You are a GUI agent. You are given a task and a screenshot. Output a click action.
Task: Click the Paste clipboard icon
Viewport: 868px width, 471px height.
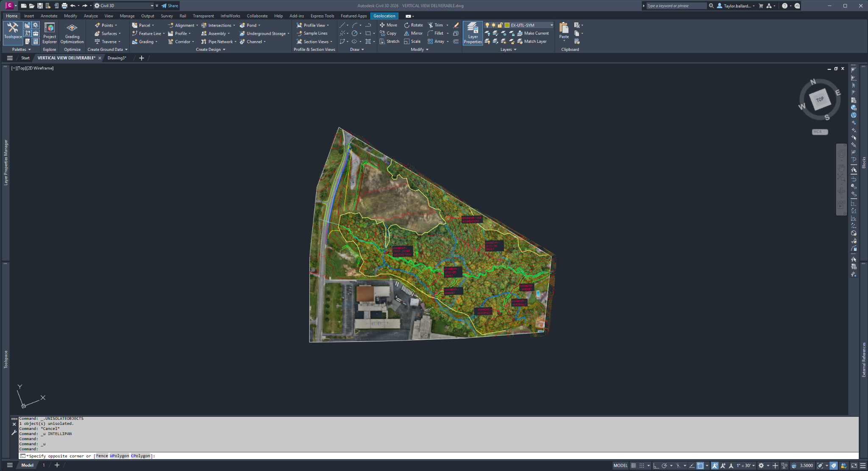(x=564, y=29)
